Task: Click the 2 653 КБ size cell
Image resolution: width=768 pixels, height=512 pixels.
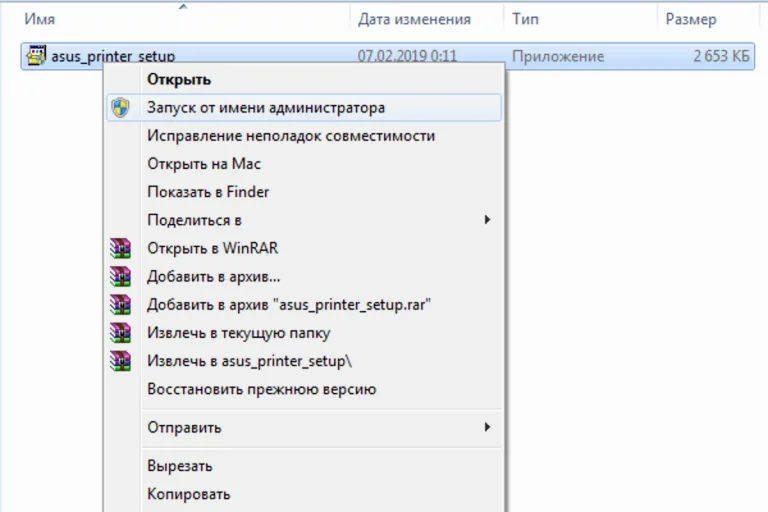Action: coord(721,56)
